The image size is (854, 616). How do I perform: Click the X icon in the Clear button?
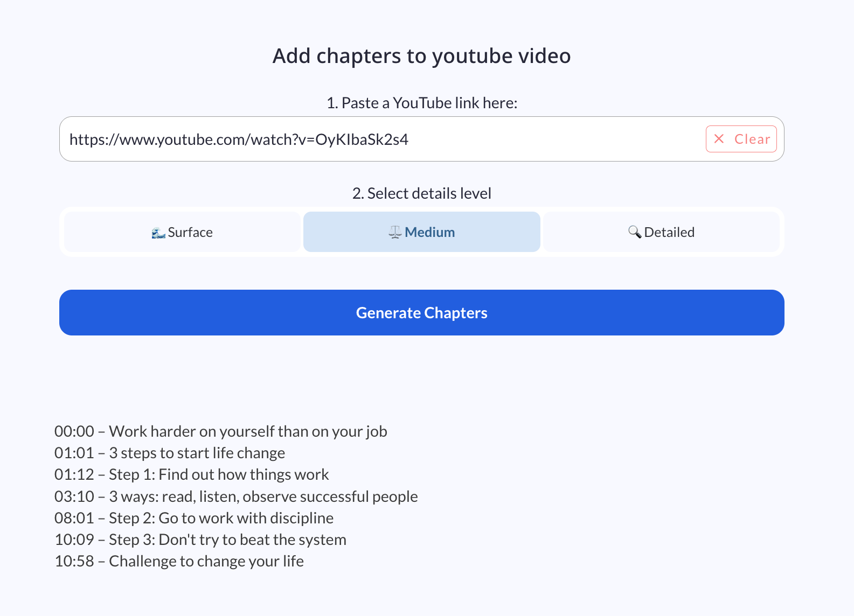click(x=719, y=139)
